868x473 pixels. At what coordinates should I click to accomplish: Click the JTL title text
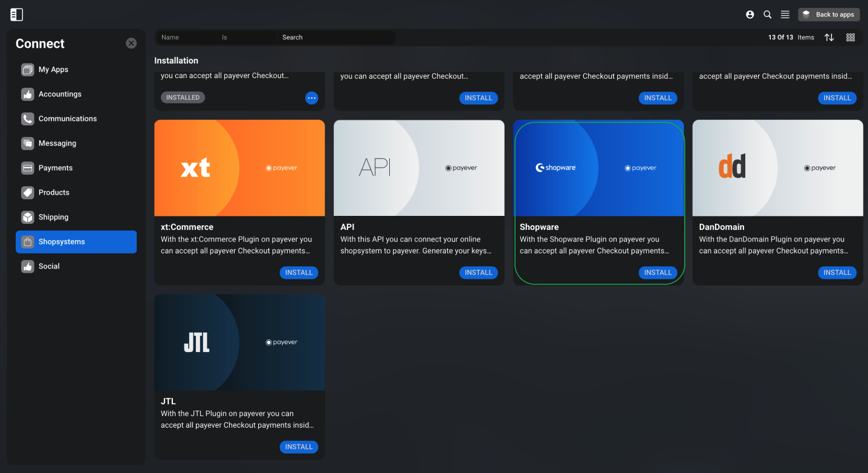click(x=168, y=402)
